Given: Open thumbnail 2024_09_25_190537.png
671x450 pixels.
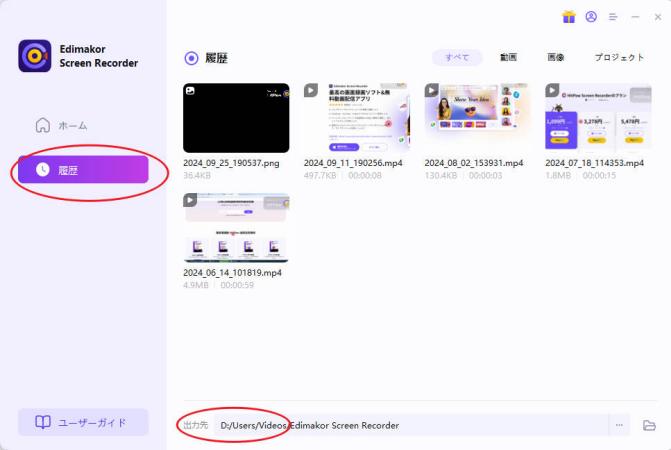Looking at the screenshot, I should (x=236, y=118).
